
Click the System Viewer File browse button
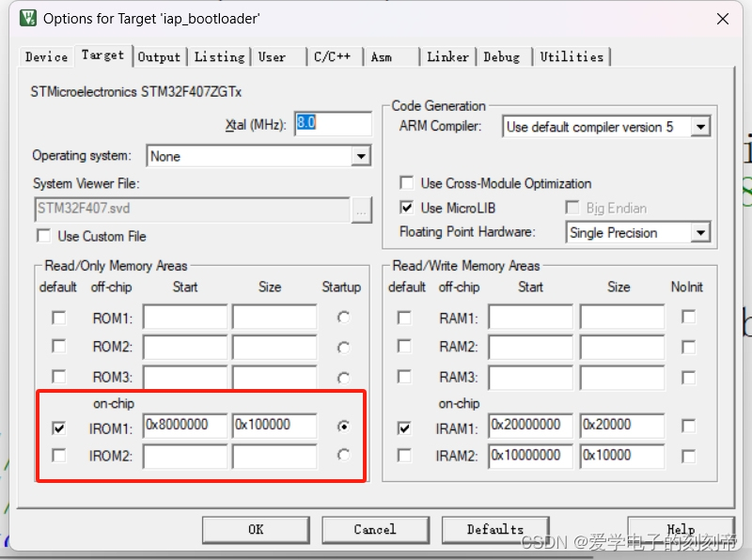[x=362, y=210]
